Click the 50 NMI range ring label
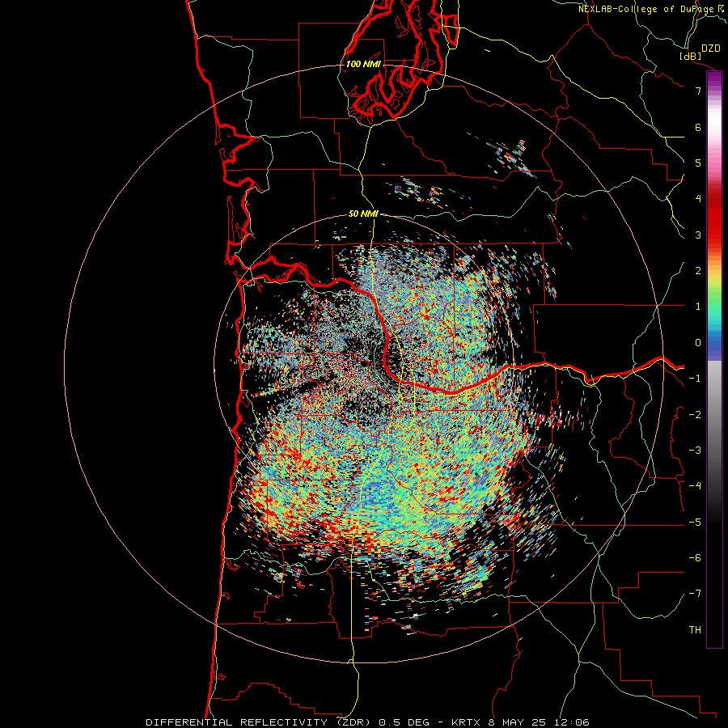 click(x=363, y=214)
